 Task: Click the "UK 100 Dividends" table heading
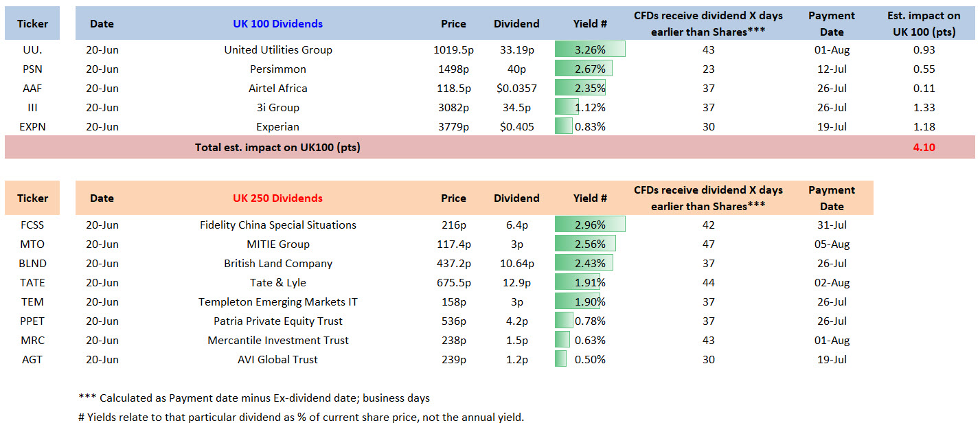coord(277,24)
